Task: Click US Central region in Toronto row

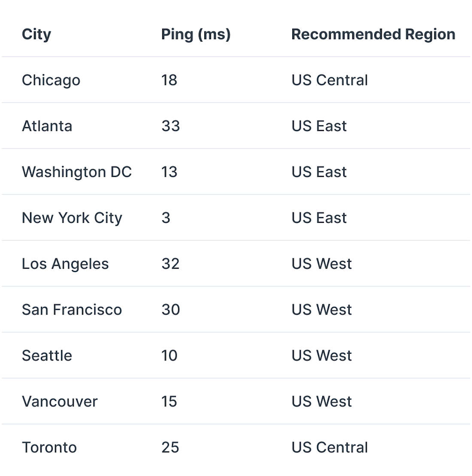Action: pos(330,448)
